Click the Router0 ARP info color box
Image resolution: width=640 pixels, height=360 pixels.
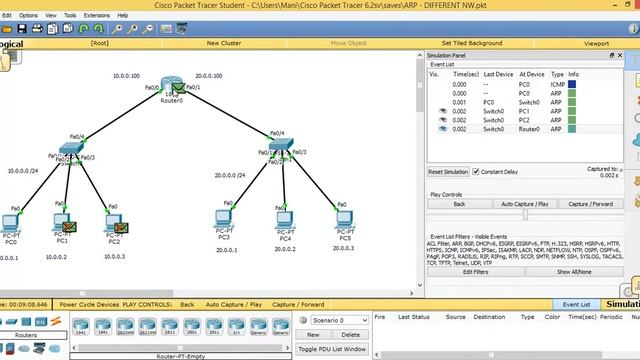pyautogui.click(x=572, y=129)
